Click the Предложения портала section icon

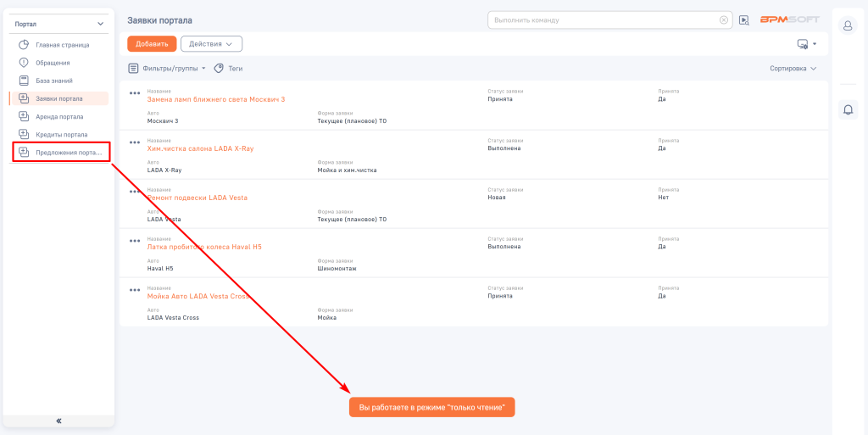24,152
